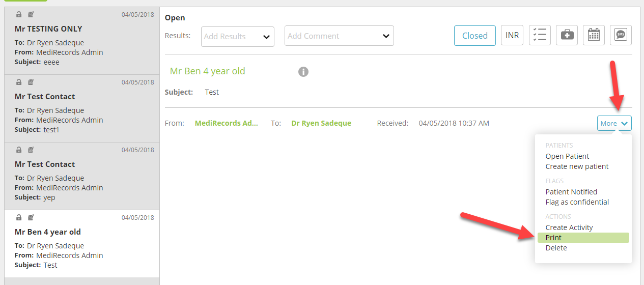The image size is (644, 285).
Task: Choose Create Activity from menu
Action: [569, 227]
